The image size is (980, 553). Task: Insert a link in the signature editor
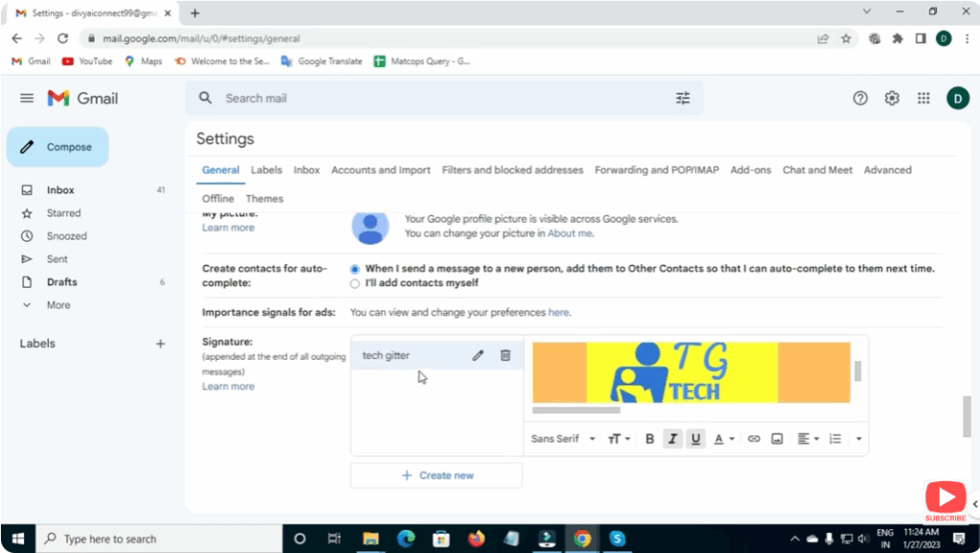click(x=754, y=439)
